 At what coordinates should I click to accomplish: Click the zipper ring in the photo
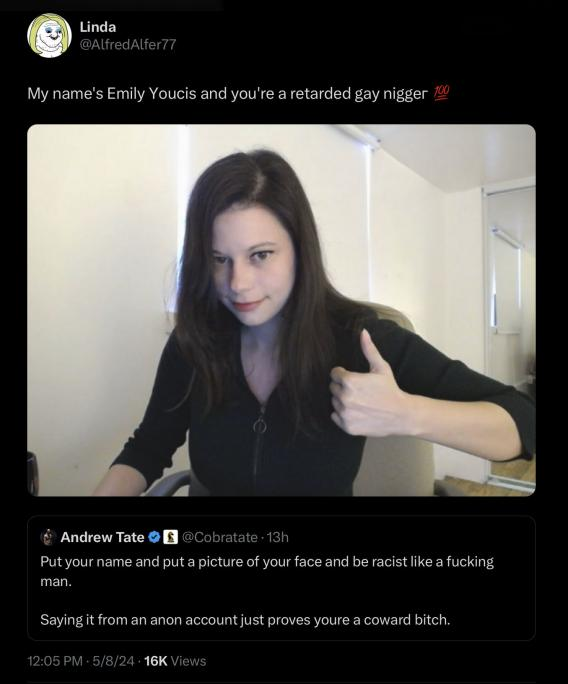pyautogui.click(x=260, y=424)
